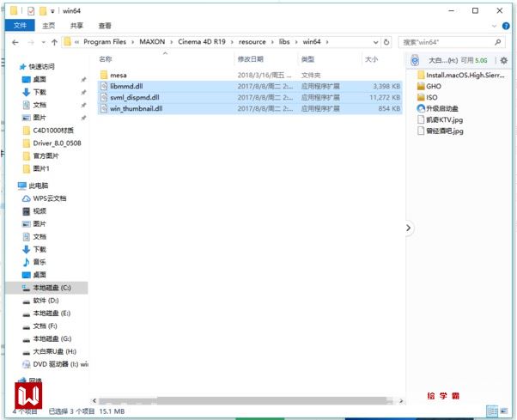
Task: Open the ISO folder in side panel
Action: tap(428, 98)
